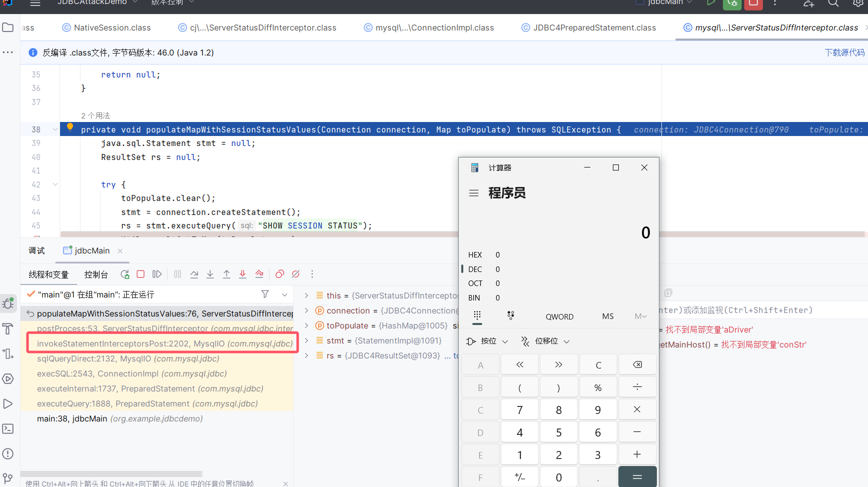Click the stop button in top toolbar

point(753,3)
